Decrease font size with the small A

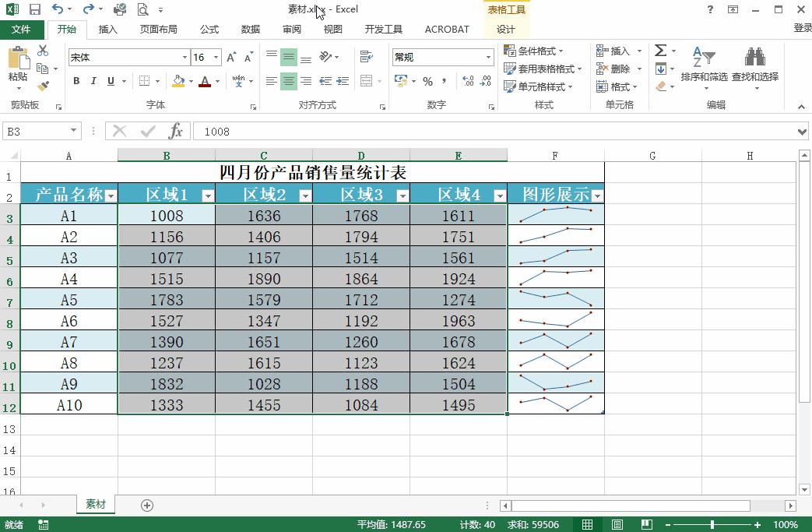click(248, 58)
